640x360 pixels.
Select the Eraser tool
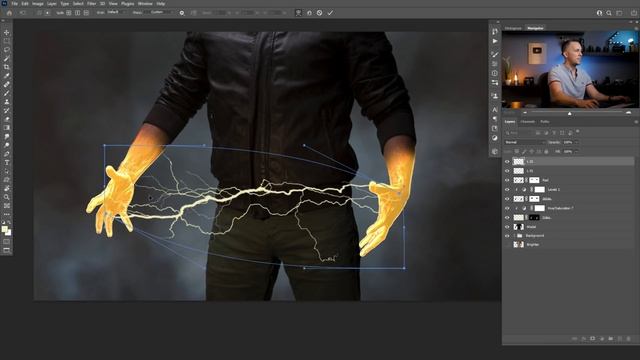7,119
